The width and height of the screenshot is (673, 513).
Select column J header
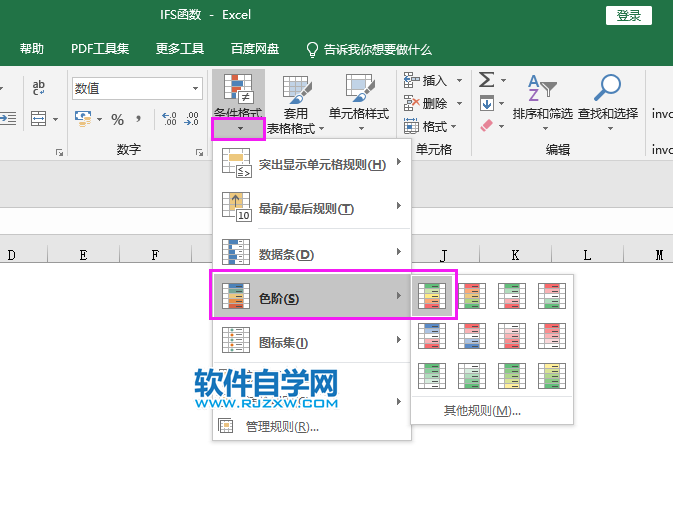(443, 255)
